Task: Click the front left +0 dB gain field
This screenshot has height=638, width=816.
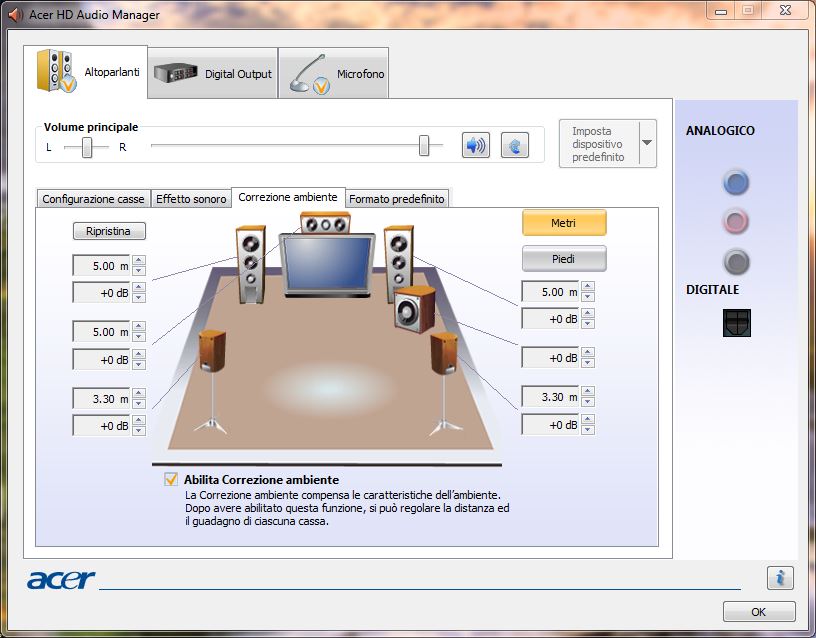Action: click(102, 292)
